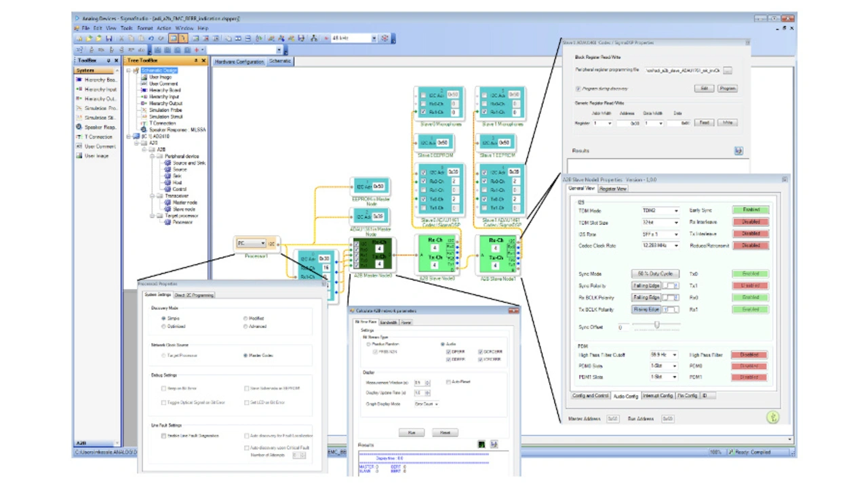The height and width of the screenshot is (488, 868).
Task: Click the Save icon in the main toolbar
Action: point(108,39)
